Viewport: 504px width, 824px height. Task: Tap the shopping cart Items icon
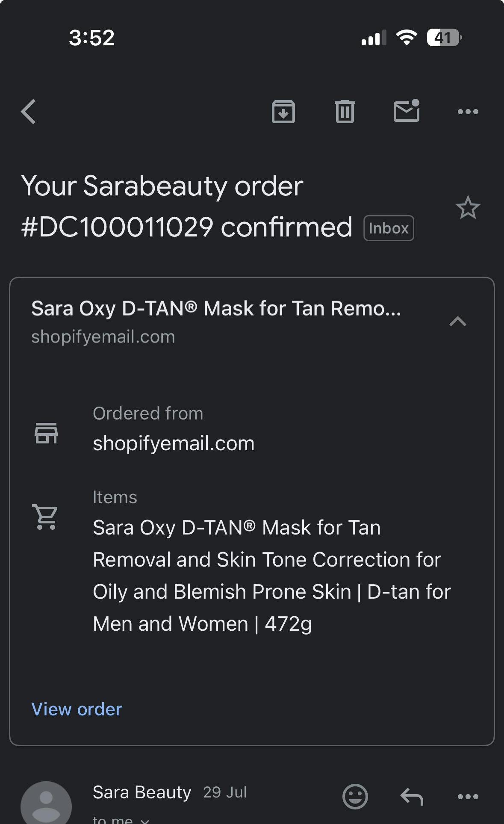point(45,517)
